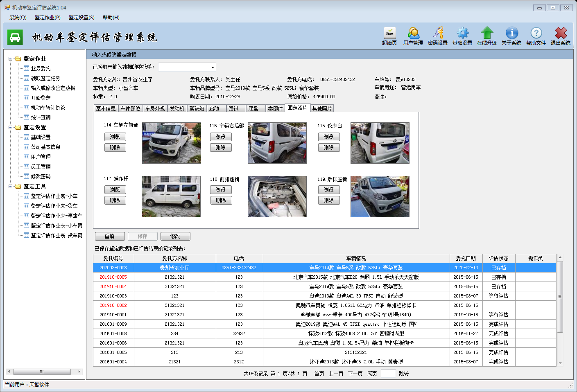Open 基础设置 gear icon in toolbar
Image resolution: width=577 pixels, height=392 pixels.
pyautogui.click(x=462, y=33)
